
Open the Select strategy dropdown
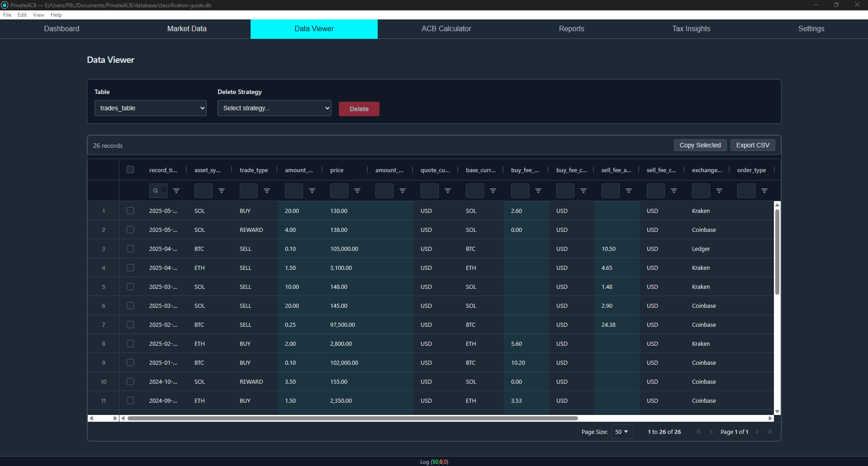coord(274,108)
